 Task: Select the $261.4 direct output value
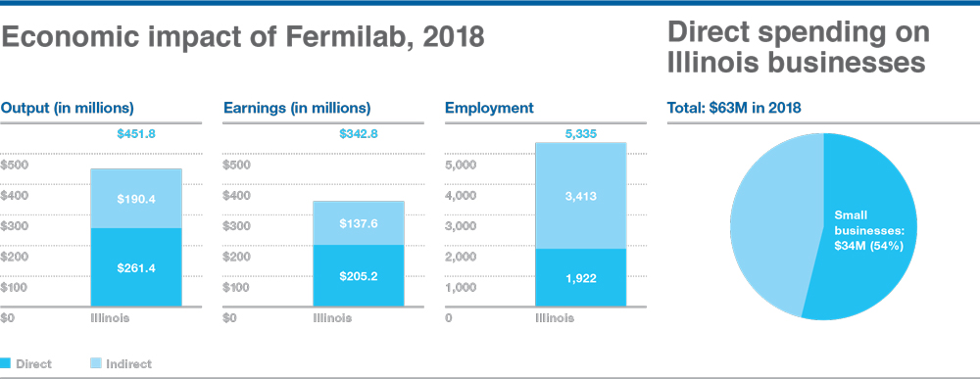[136, 268]
